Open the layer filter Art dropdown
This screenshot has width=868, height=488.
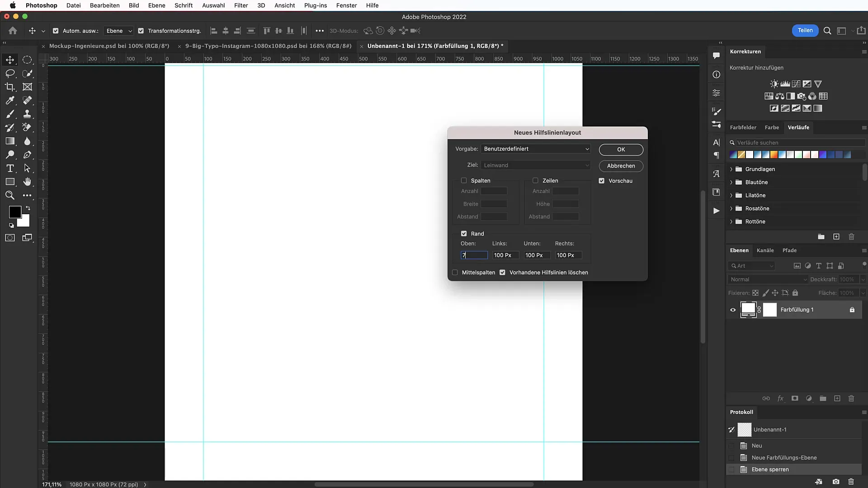pos(751,266)
